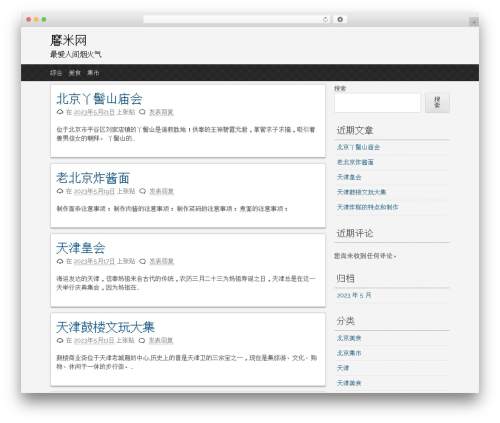Click 发表回复 under 北京丫髻山庙会
The image size is (500, 423).
(161, 112)
